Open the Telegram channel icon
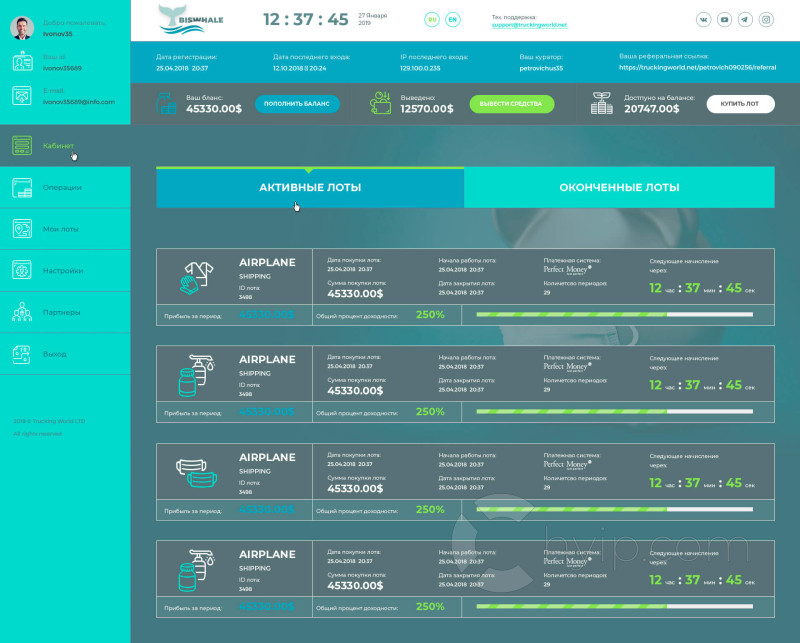 [x=745, y=20]
